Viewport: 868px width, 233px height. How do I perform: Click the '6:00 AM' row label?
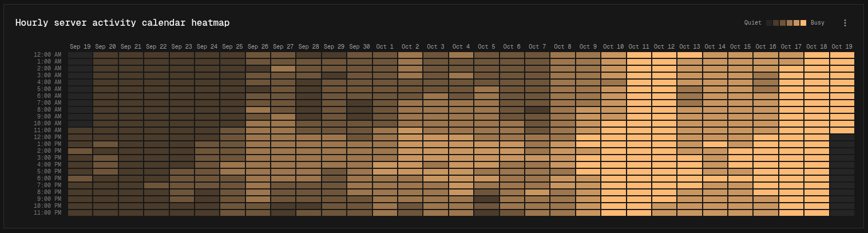[49, 96]
